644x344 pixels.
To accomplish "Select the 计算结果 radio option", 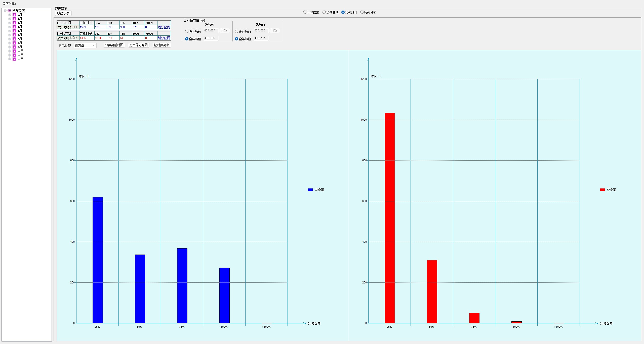I will (x=305, y=12).
